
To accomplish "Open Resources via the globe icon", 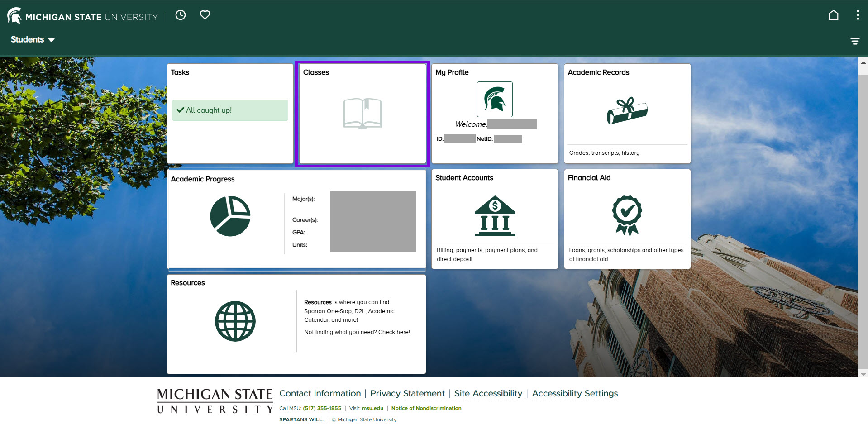I will (235, 321).
